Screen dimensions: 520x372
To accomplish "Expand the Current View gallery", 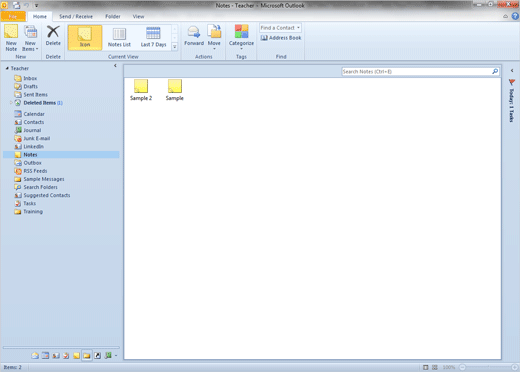I will point(175,47).
